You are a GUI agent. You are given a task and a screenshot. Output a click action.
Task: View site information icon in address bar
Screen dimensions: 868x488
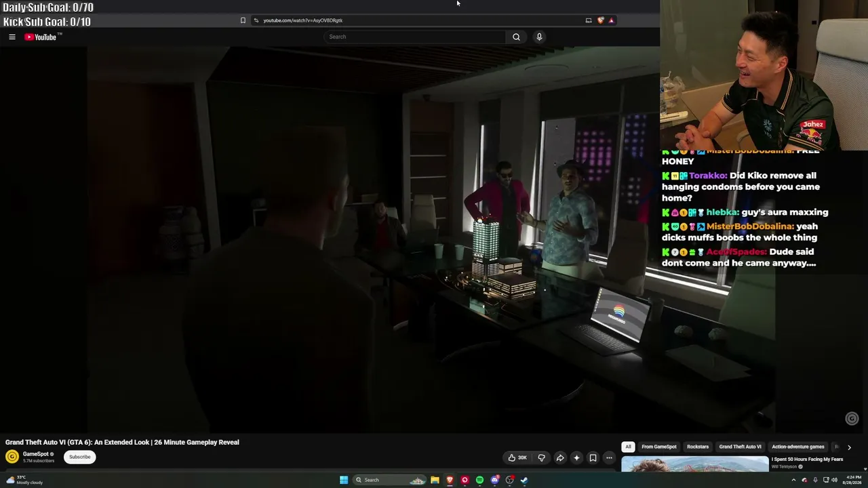coord(256,20)
